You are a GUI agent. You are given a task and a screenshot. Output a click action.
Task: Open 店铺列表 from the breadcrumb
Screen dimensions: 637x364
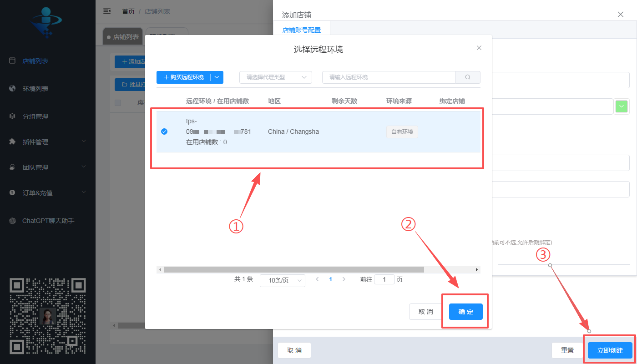[x=157, y=11]
